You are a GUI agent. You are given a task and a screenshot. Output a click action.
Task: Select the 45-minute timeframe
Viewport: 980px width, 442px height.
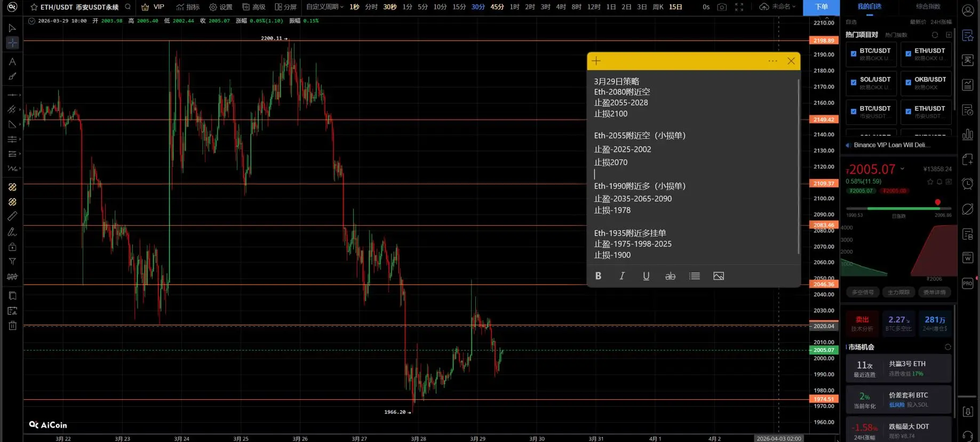(x=497, y=7)
